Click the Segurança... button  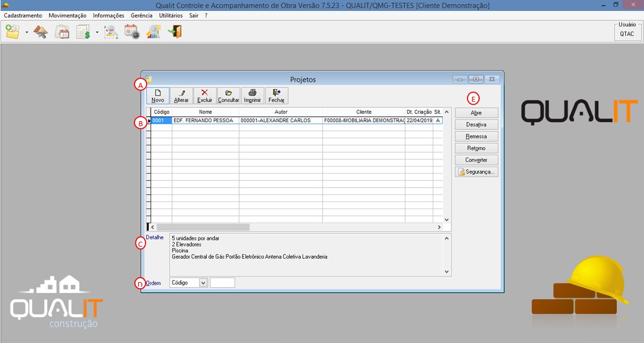click(x=476, y=171)
